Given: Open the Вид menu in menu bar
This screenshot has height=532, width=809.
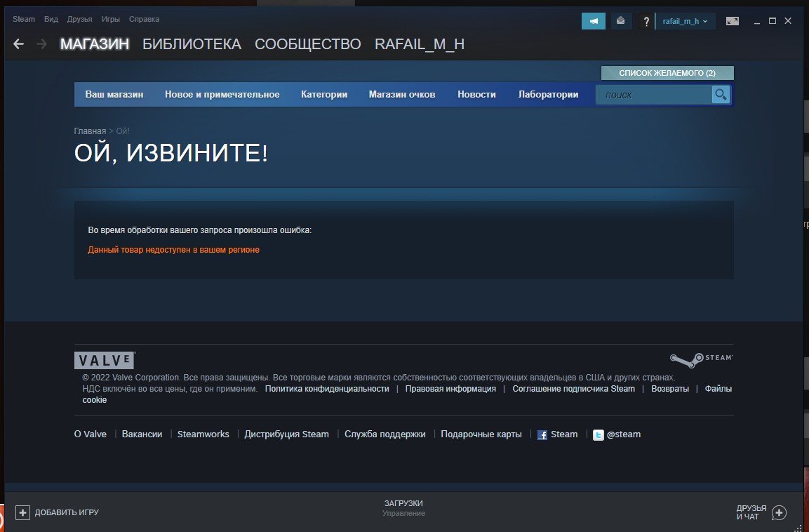Looking at the screenshot, I should click(x=51, y=19).
